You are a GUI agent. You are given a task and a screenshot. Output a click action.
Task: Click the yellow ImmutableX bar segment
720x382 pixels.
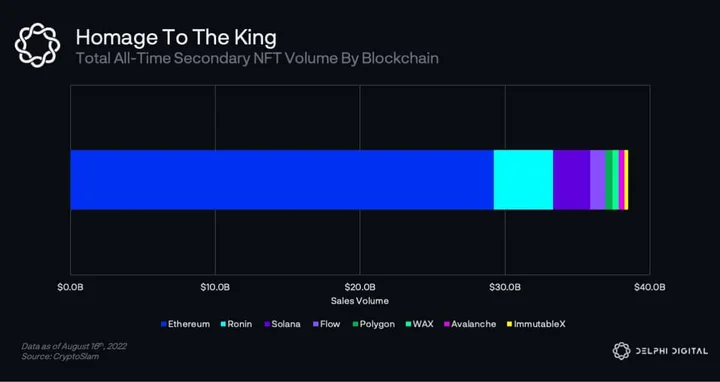pos(626,180)
